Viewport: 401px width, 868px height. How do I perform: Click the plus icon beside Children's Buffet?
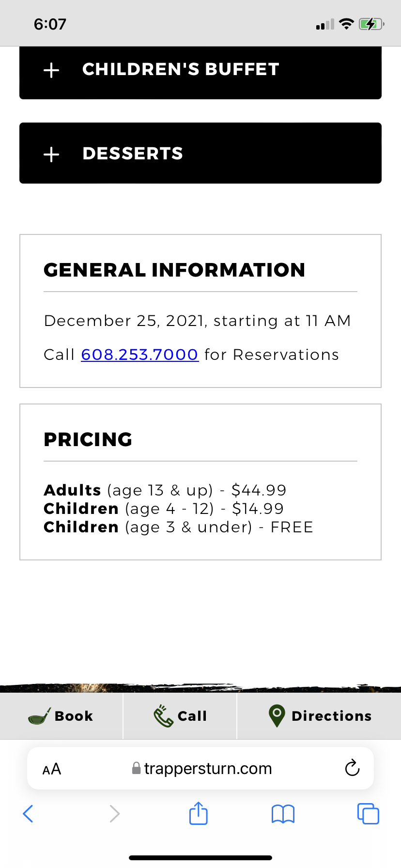51,70
